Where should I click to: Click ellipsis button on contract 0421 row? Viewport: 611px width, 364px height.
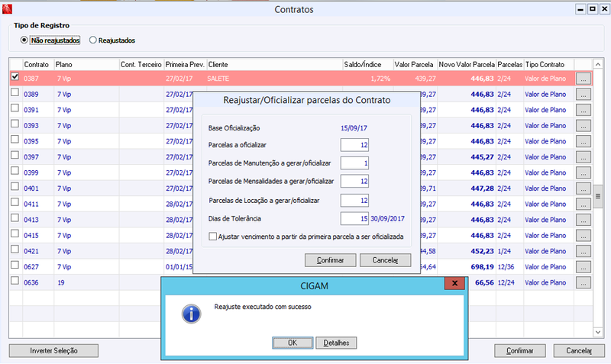coord(583,251)
